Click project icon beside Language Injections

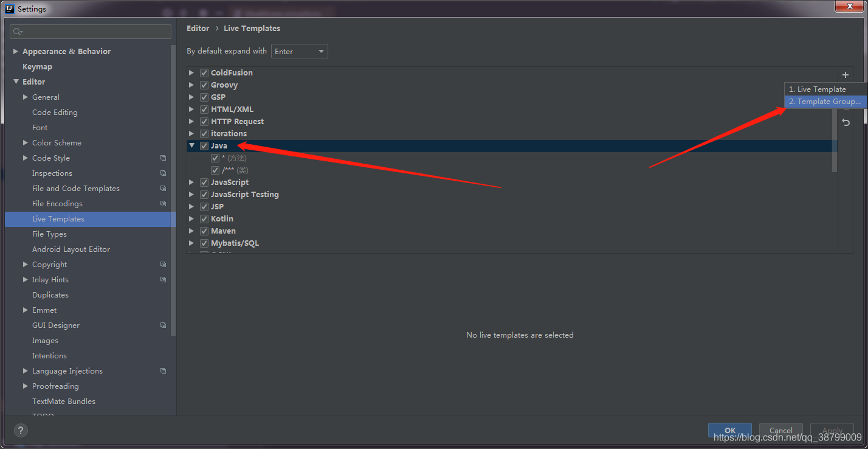point(163,371)
